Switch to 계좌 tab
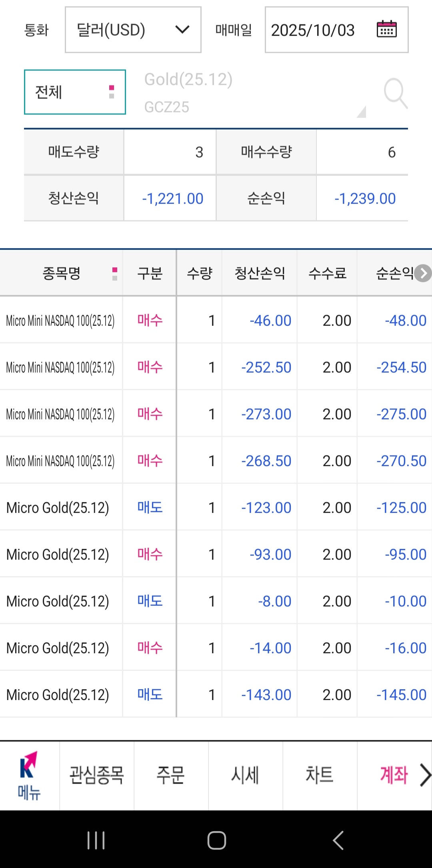432x868 pixels. tap(394, 775)
